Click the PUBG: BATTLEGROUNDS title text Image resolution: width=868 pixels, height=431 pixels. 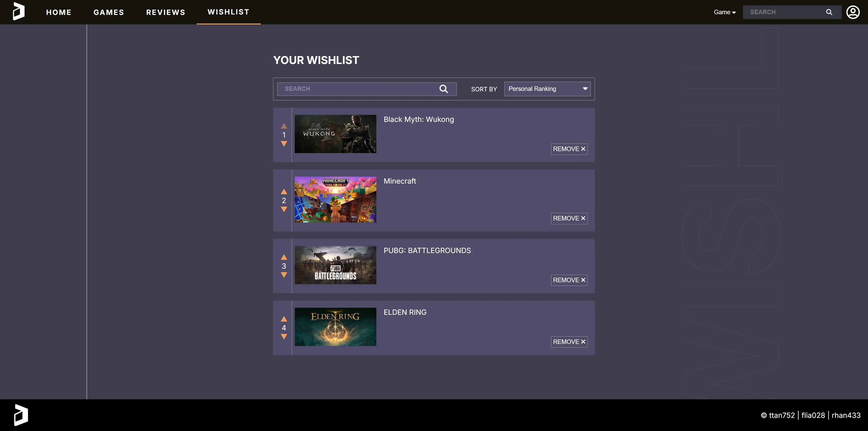pos(427,250)
